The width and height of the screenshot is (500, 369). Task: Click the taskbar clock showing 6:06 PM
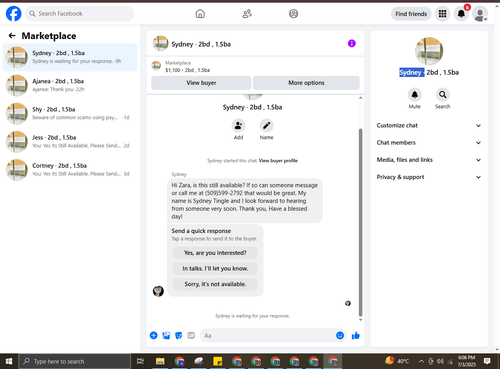[467, 361]
